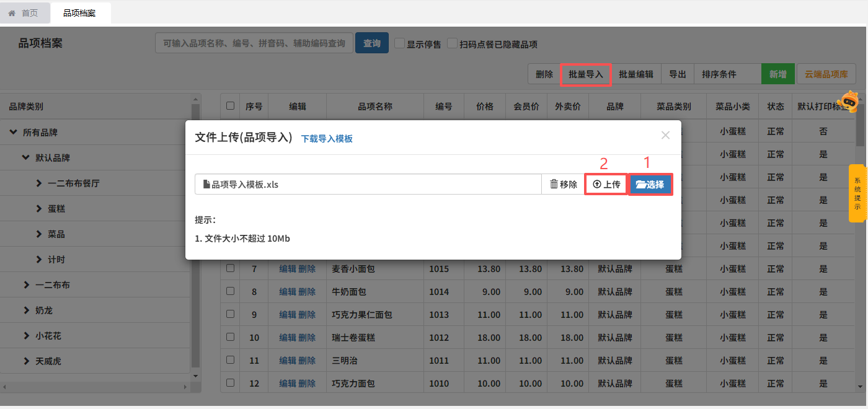The width and height of the screenshot is (868, 409).
Task: Click the 导出 export button
Action: 678,74
